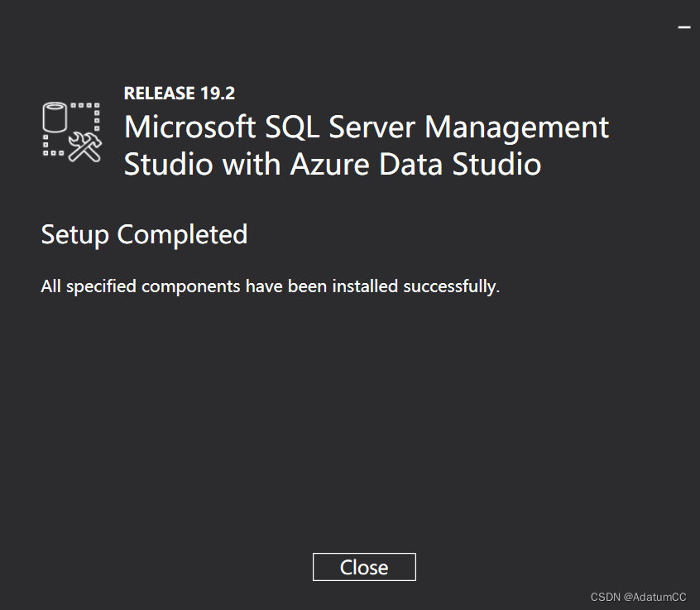
Task: Click 'Azure Data Studio' in the title
Action: point(415,164)
